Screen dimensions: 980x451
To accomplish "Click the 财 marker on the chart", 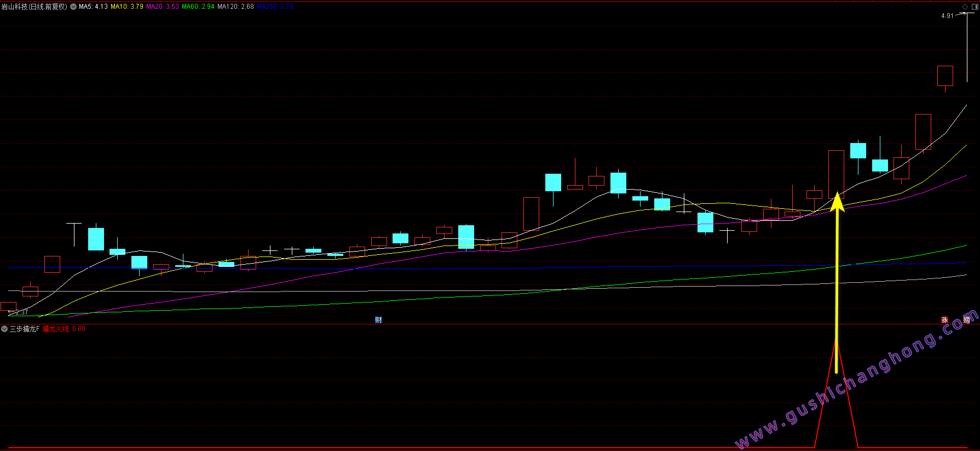I will click(378, 319).
